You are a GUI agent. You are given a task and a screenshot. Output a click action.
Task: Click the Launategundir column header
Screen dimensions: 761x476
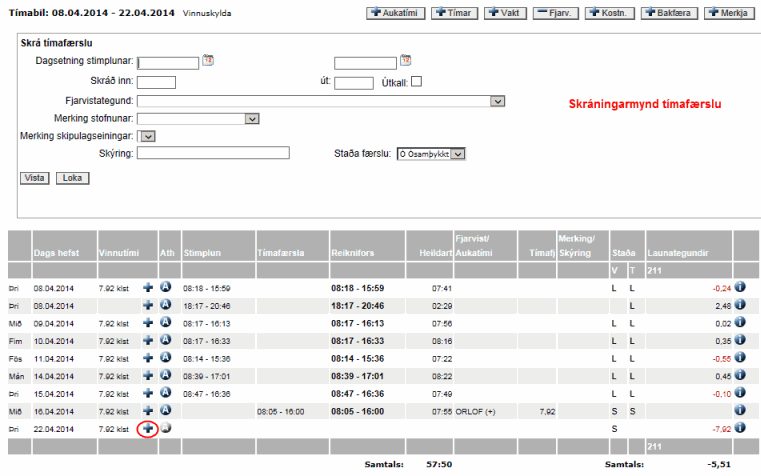pyautogui.click(x=678, y=253)
